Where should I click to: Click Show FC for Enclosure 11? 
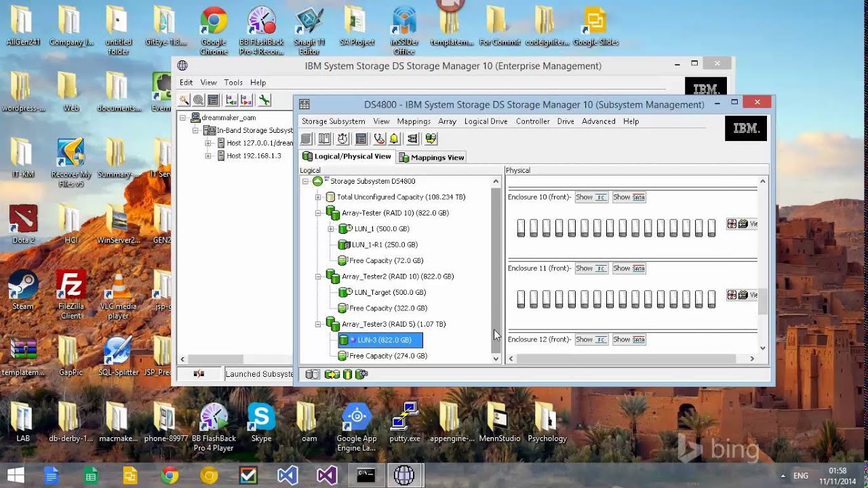click(x=591, y=268)
